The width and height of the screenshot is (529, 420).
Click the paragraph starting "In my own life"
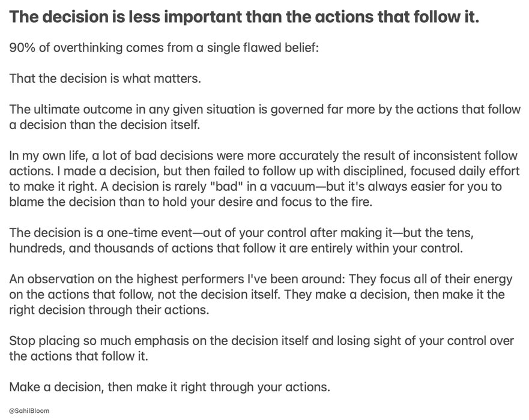264,179
